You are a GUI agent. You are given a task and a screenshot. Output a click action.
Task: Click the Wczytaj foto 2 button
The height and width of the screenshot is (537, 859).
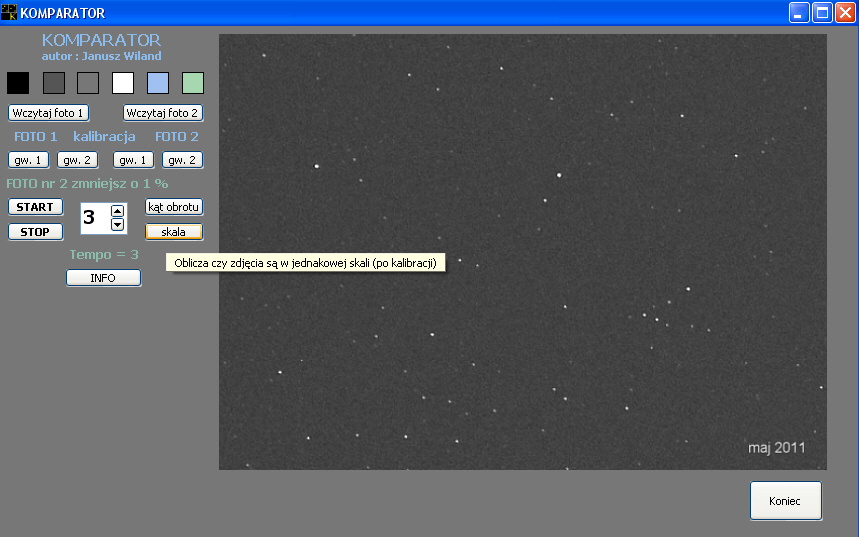point(163,113)
